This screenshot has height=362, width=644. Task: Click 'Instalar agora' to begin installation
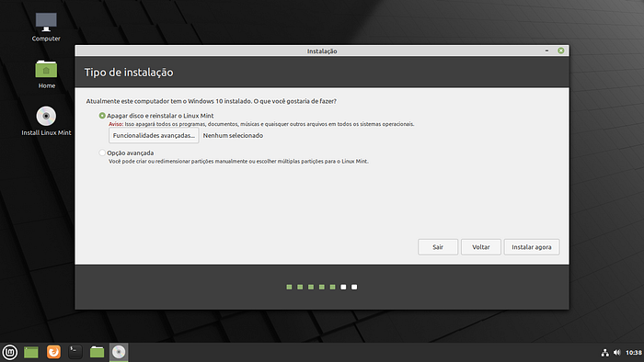tap(532, 247)
